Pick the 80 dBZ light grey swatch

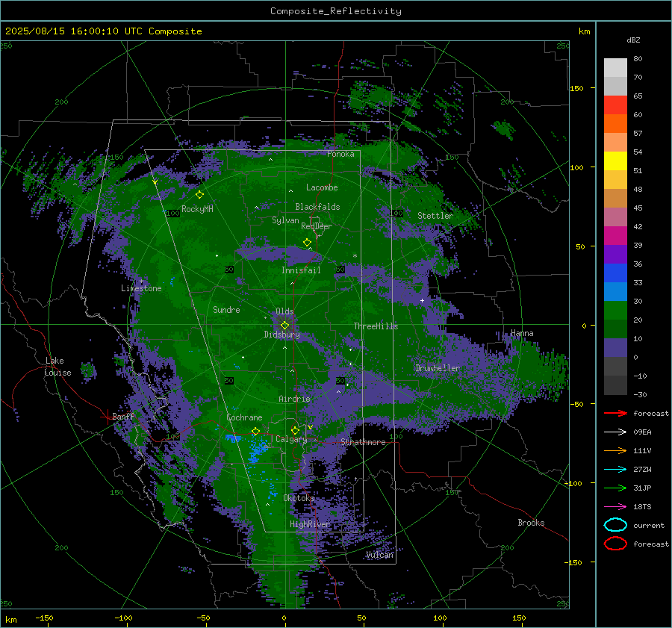(x=615, y=67)
